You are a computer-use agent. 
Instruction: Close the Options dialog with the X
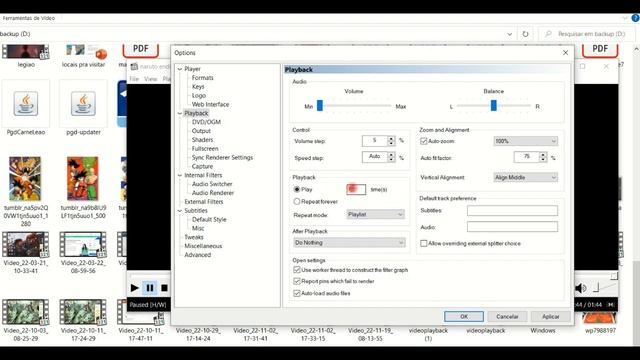tap(565, 53)
